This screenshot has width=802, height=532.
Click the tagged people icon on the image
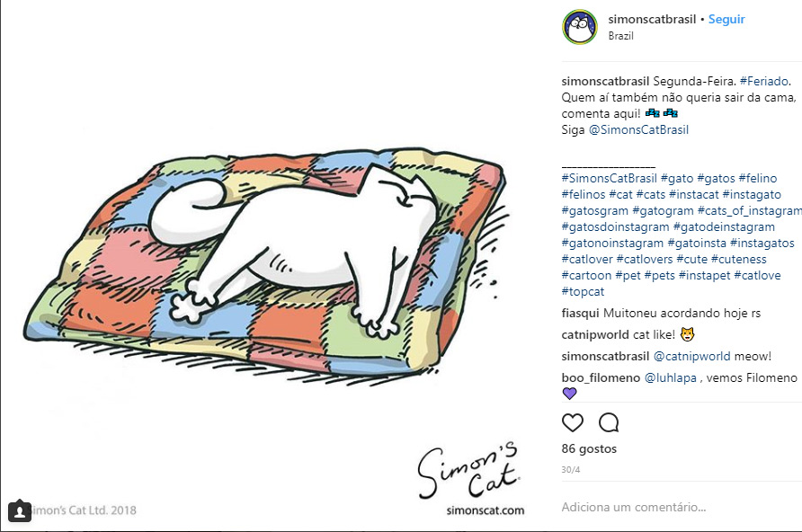coord(20,510)
